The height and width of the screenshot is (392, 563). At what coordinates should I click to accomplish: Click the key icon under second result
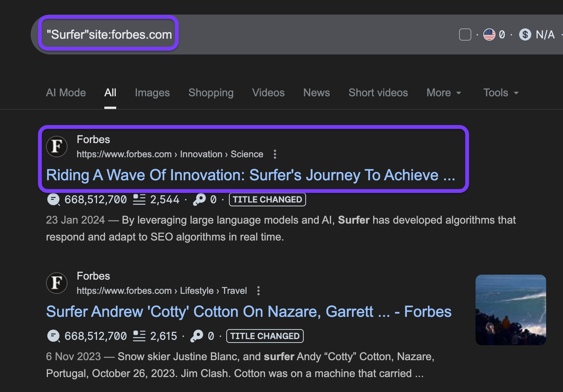[197, 336]
